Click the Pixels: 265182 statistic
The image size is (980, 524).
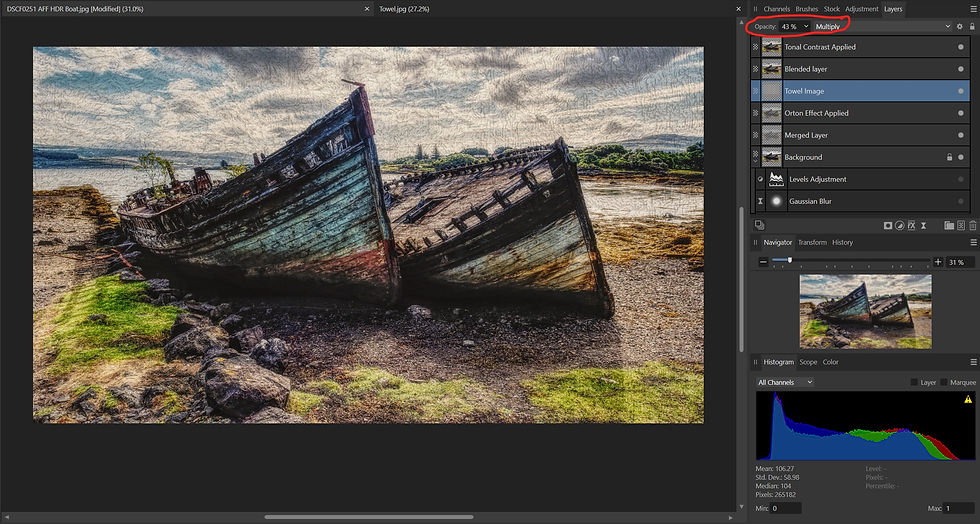pos(777,495)
